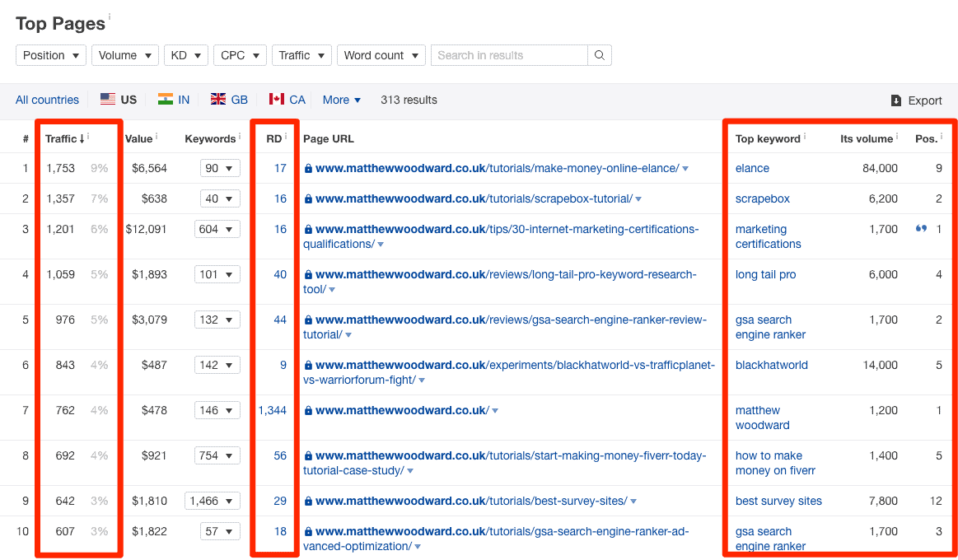The image size is (958, 560).
Task: Open the best-survey-sites page URL
Action: click(472, 501)
